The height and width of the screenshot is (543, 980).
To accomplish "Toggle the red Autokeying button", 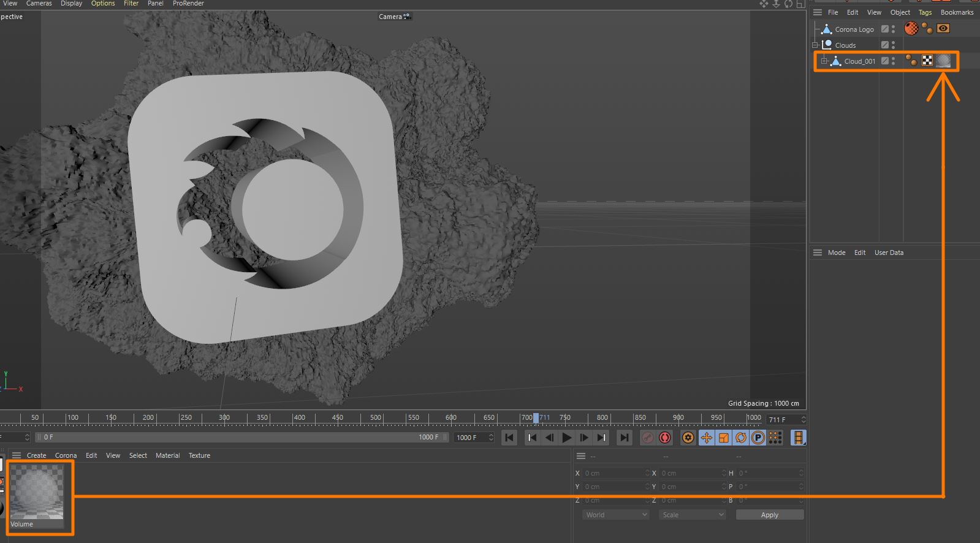I will pos(665,438).
